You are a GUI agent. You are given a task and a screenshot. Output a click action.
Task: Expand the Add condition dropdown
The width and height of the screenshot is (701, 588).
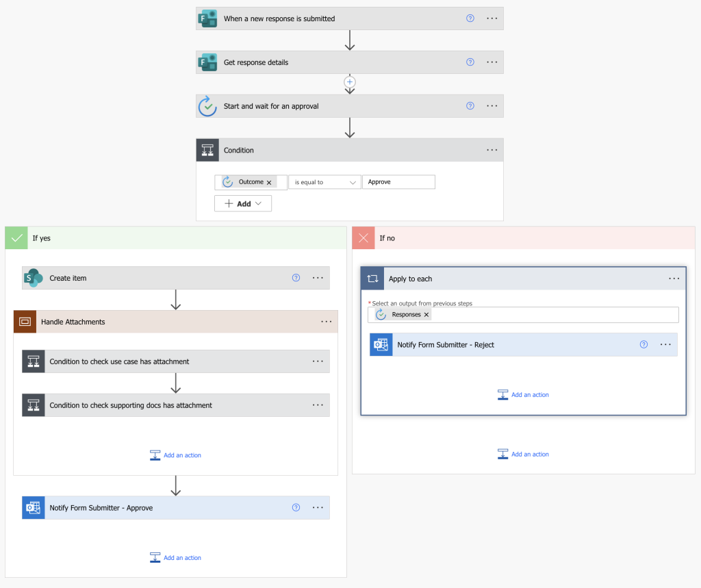click(242, 203)
